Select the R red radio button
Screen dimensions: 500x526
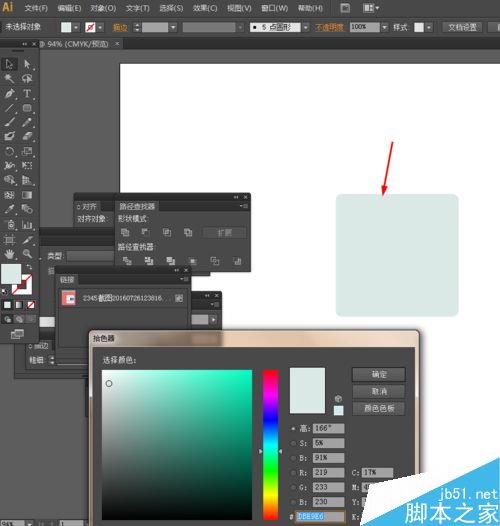(x=293, y=473)
